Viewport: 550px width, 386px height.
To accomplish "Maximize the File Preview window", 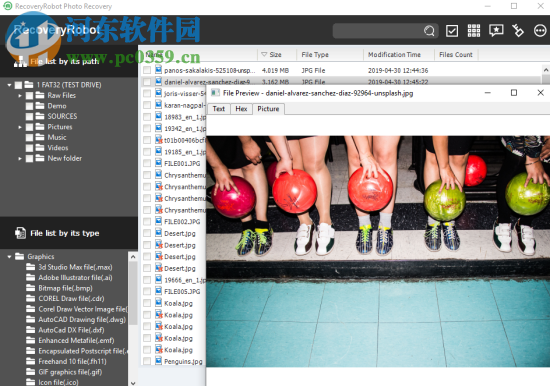I will 514,93.
